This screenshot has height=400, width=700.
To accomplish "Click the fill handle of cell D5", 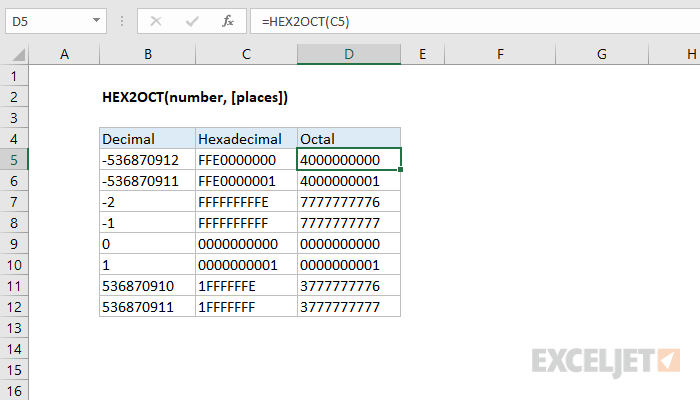I will 401,168.
